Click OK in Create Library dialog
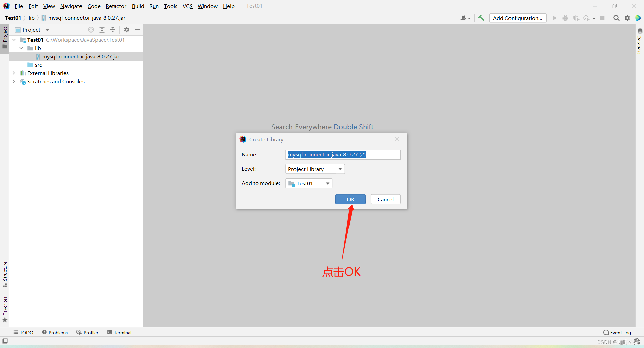 [350, 199]
